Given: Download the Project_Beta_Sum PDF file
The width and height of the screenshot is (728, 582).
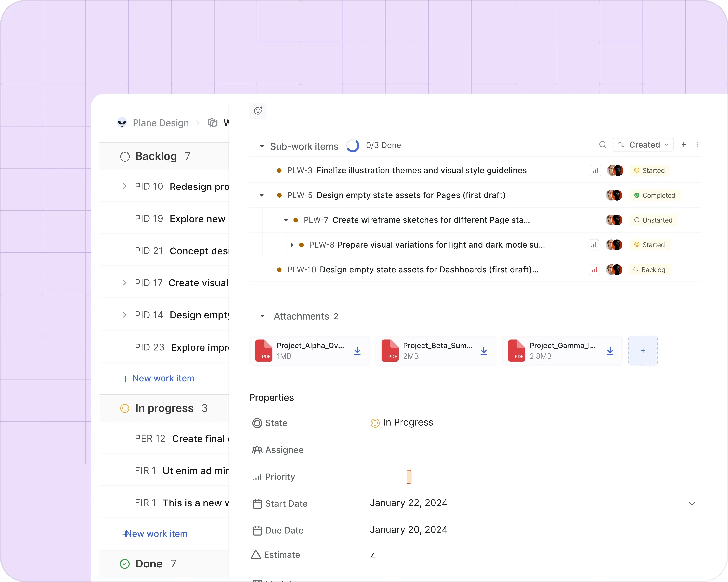Looking at the screenshot, I should click(x=484, y=351).
